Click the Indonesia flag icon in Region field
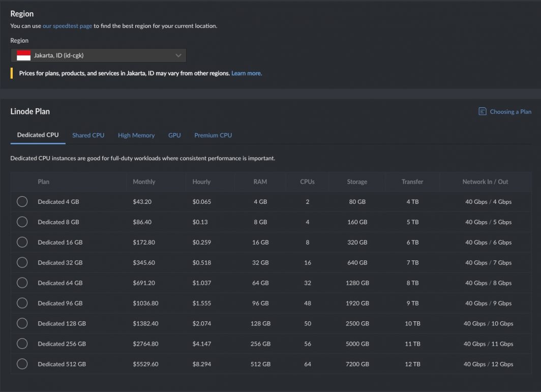 point(23,55)
